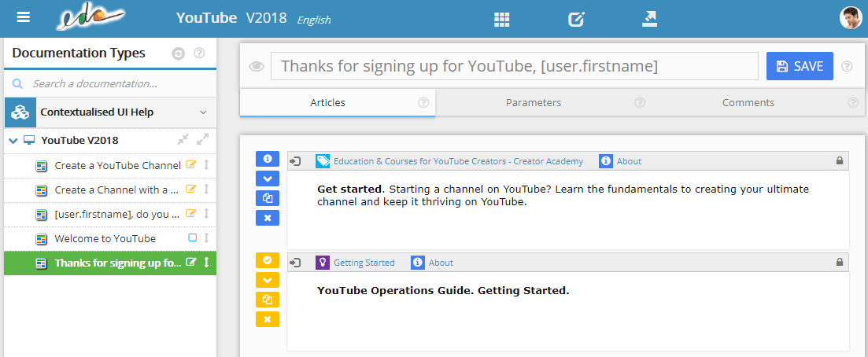Open help icon on Articles tab
868x357 pixels.
[423, 102]
